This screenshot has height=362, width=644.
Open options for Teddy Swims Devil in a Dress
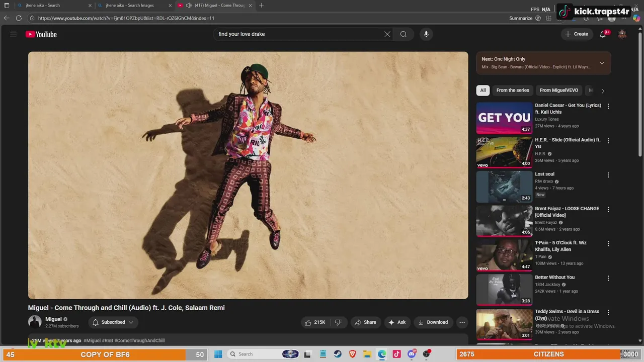click(x=608, y=312)
